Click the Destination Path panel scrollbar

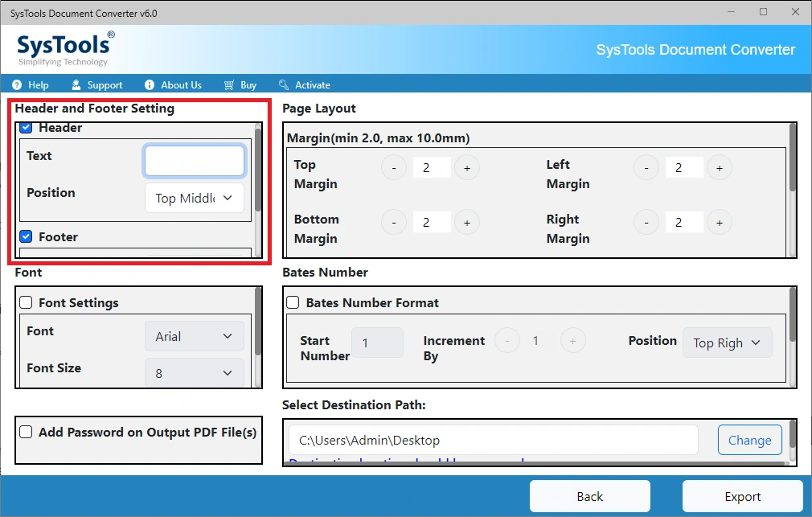(793, 435)
